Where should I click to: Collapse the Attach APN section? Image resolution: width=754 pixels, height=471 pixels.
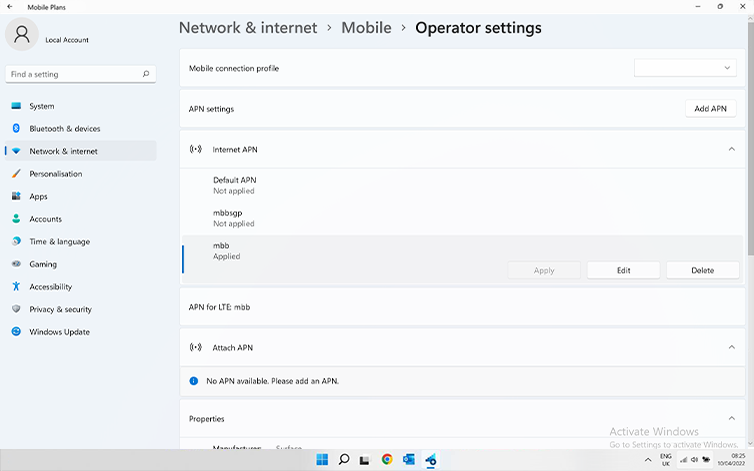pyautogui.click(x=731, y=347)
